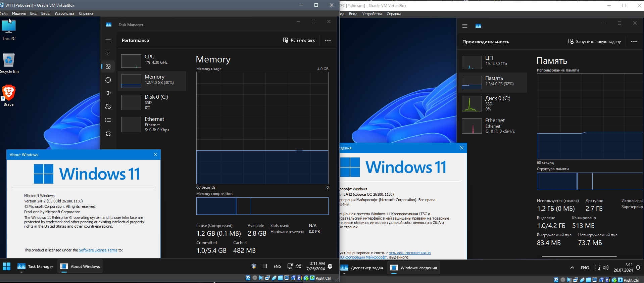Viewport: 644px width, 283px height.
Task: Open App history icon in English Task Manager sidebar
Action: click(108, 80)
